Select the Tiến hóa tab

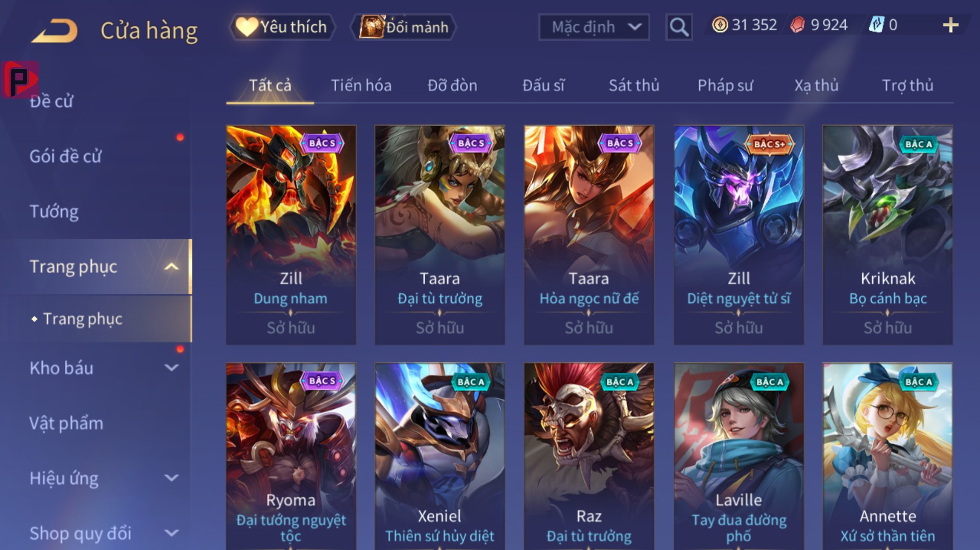(x=361, y=85)
